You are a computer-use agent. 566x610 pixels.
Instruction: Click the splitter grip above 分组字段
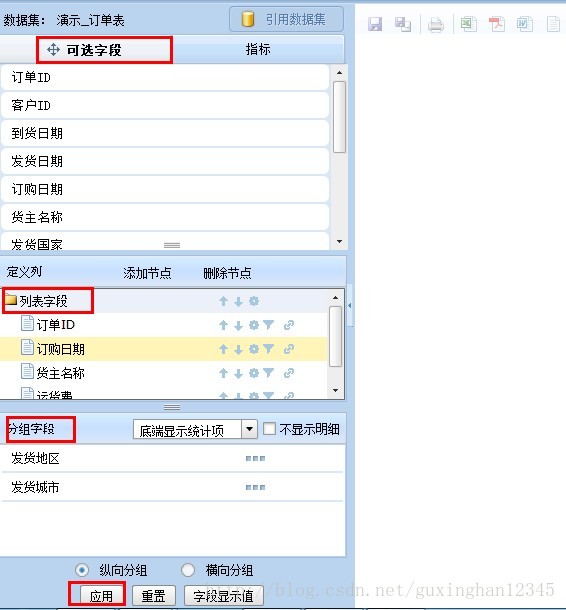point(172,407)
